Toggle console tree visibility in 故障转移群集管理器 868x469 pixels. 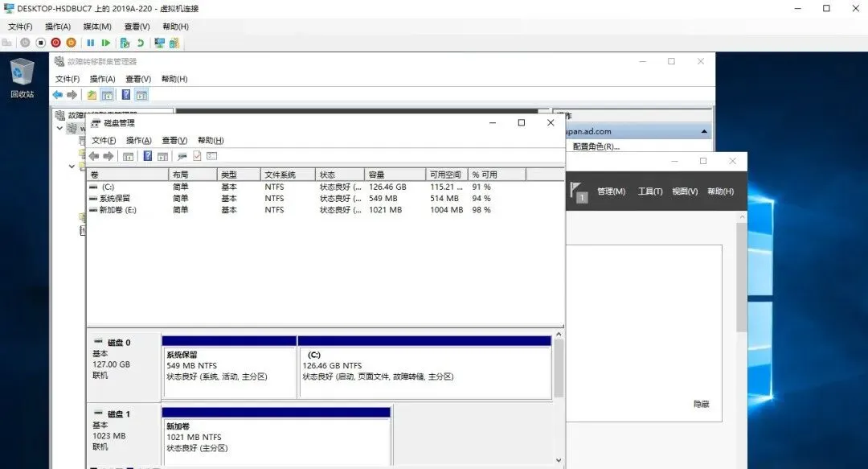click(107, 94)
